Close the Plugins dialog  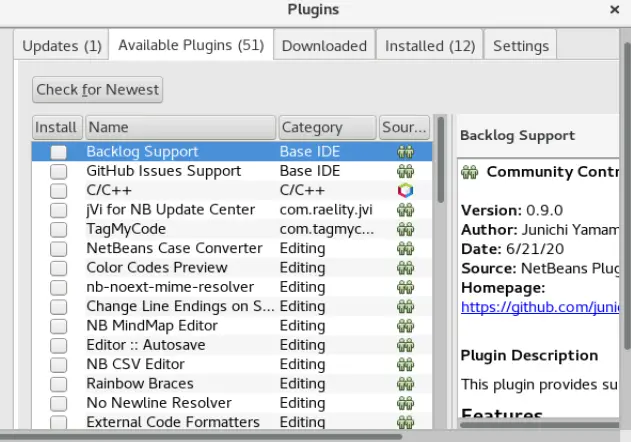point(614,9)
